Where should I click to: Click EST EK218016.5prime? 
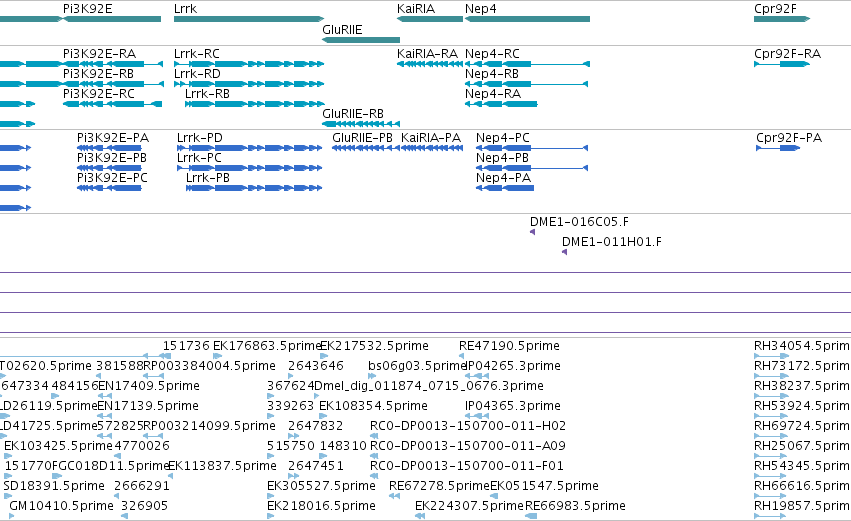321,506
